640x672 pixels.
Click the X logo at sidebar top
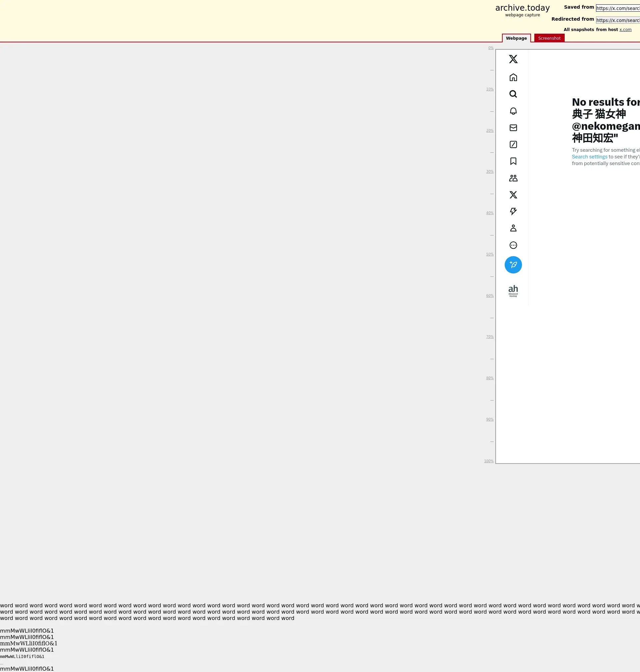[x=513, y=59]
